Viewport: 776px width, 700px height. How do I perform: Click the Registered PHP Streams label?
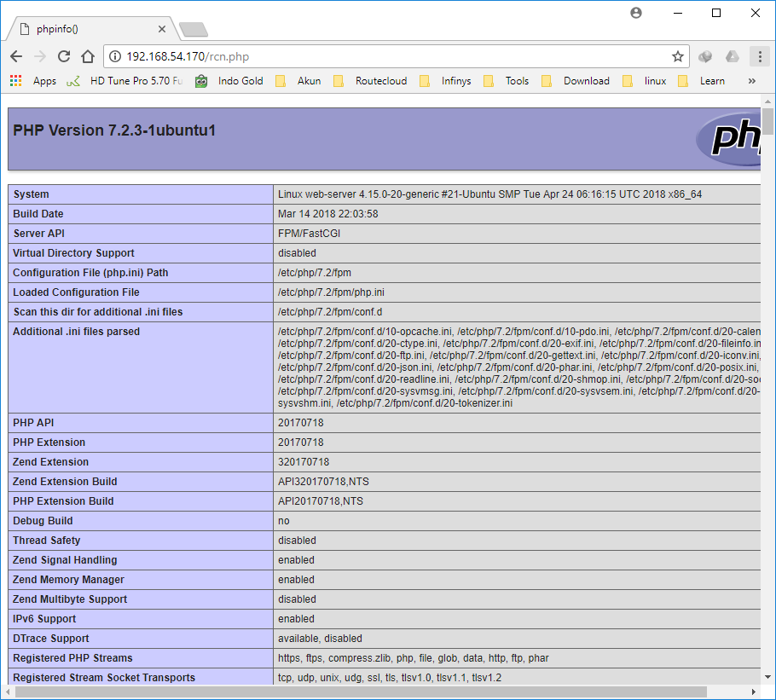coord(72,658)
